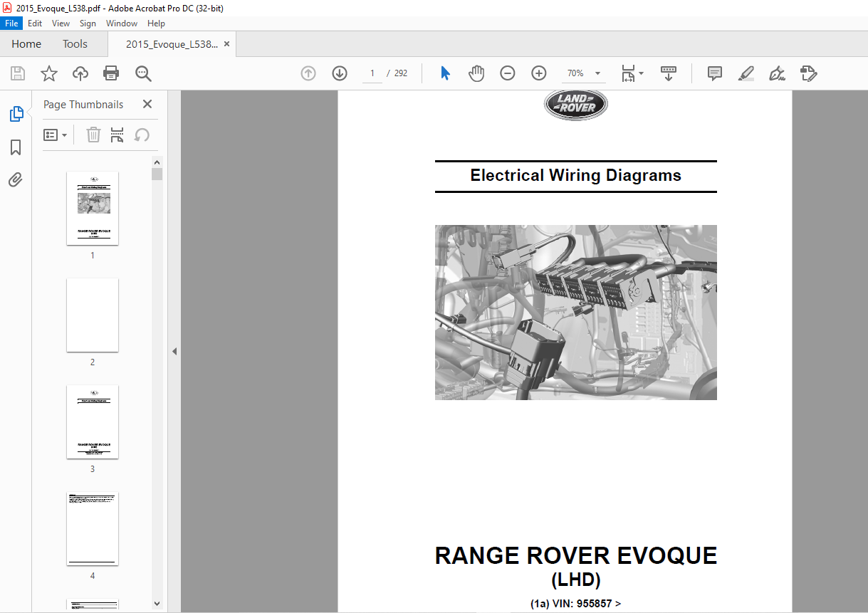
Task: Click the wiring harness illustration
Action: [576, 313]
